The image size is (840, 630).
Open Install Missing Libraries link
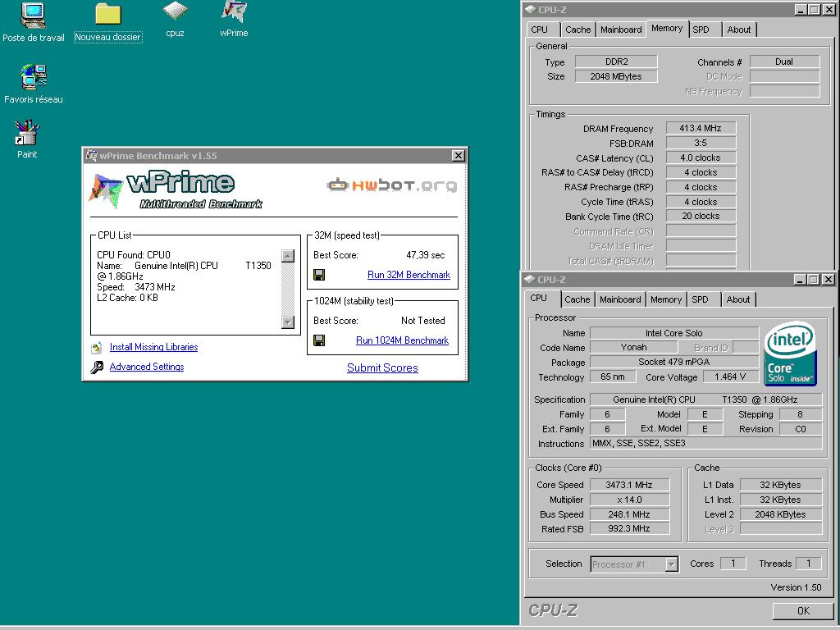tap(153, 347)
